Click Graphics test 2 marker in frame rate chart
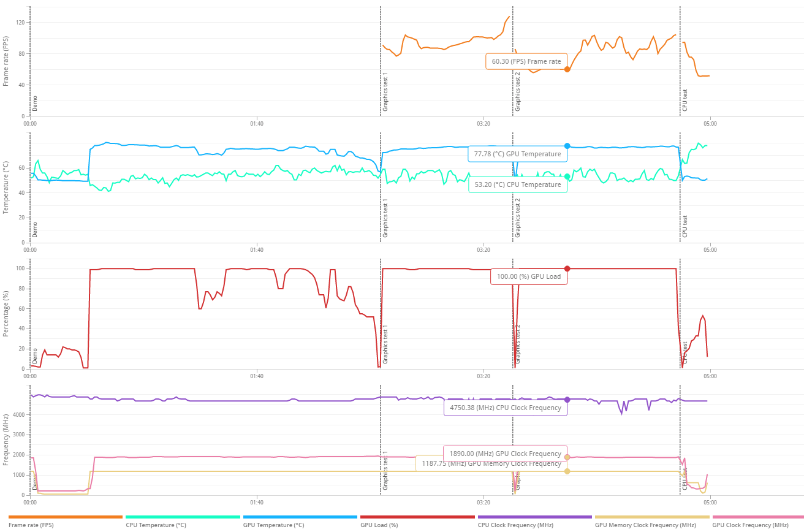 coord(518,92)
